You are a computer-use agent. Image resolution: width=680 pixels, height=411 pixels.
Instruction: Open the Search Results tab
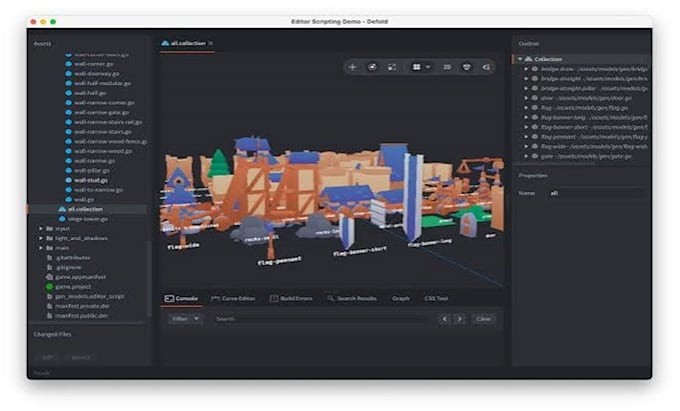[352, 298]
